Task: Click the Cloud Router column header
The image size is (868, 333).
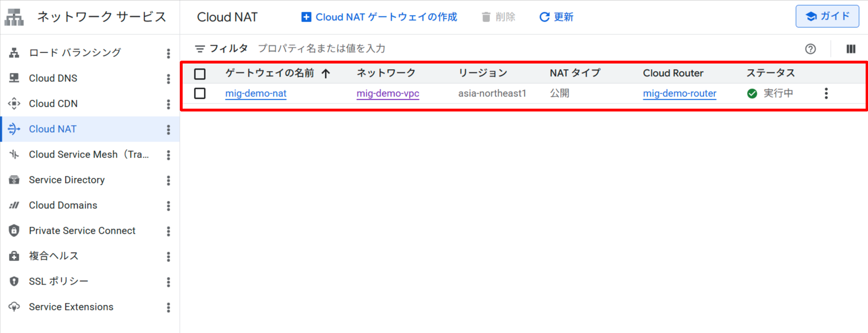Action: point(673,73)
